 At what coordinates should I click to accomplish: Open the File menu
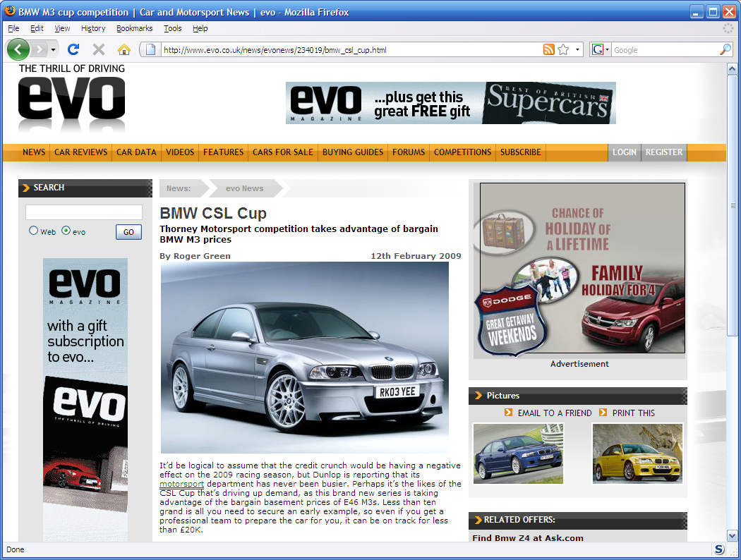click(x=13, y=28)
